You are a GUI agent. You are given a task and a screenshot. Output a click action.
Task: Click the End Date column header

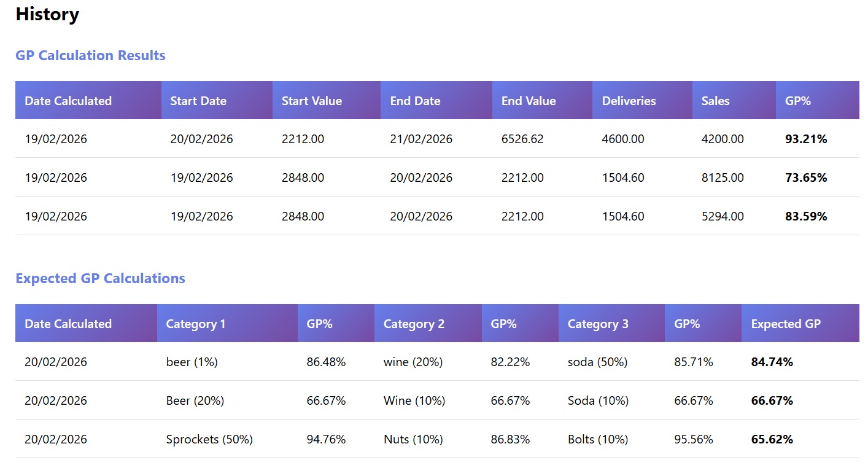coord(414,100)
